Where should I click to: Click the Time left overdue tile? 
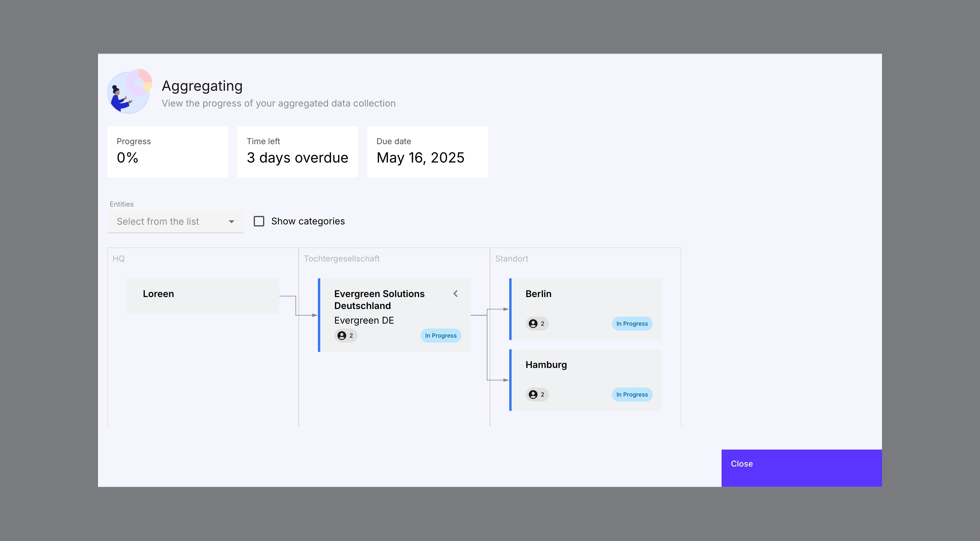coord(297,151)
